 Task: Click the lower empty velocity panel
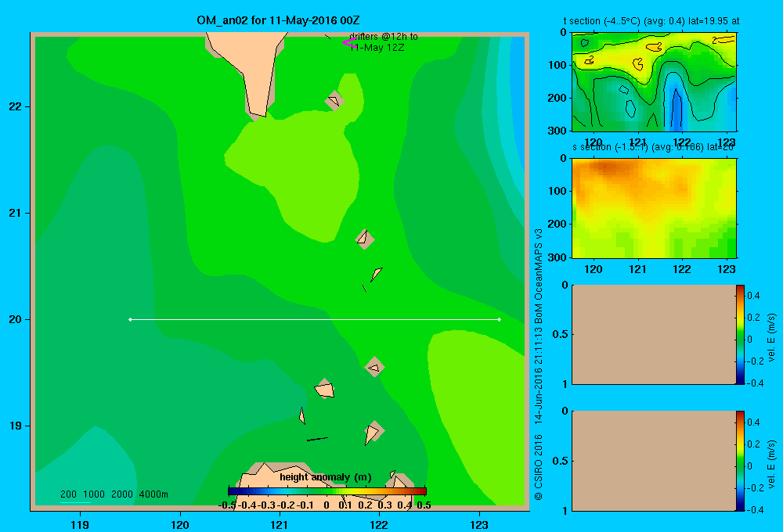(x=653, y=461)
